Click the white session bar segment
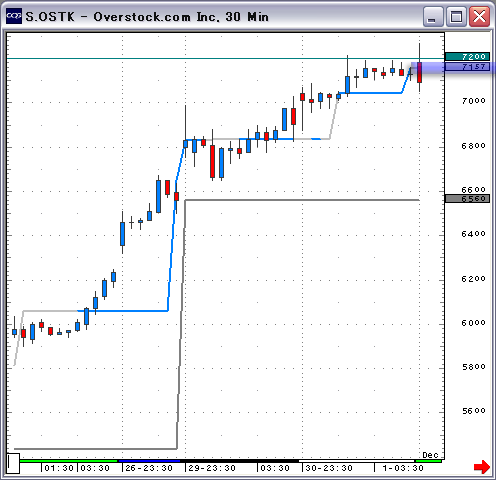This screenshot has width=496, height=480. tap(356, 461)
